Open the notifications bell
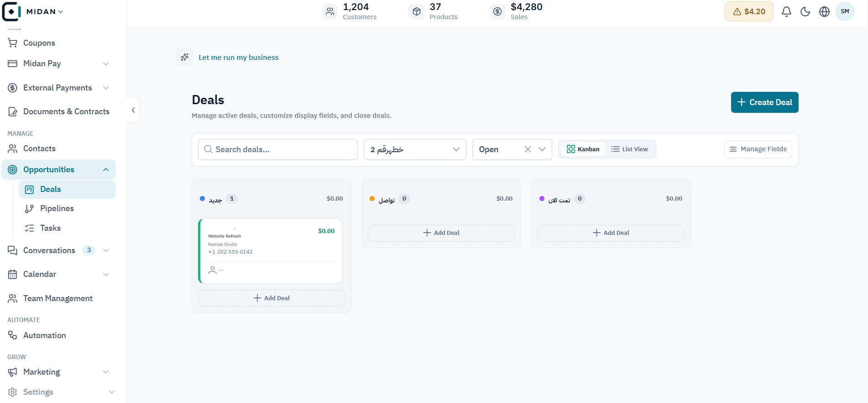Image resolution: width=868 pixels, height=403 pixels. pos(786,11)
